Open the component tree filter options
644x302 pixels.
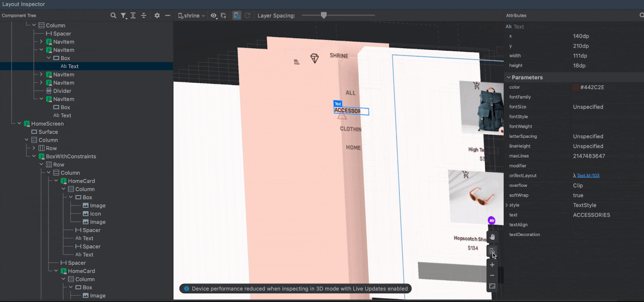[123, 16]
